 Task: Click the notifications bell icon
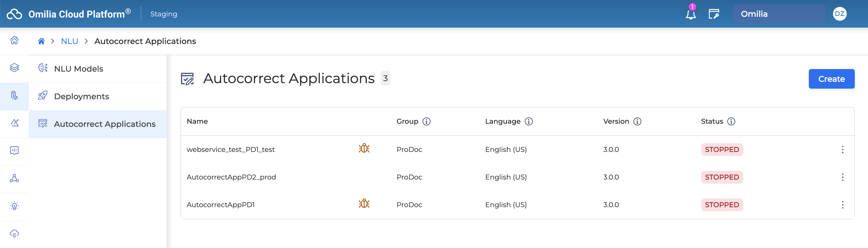(x=690, y=14)
